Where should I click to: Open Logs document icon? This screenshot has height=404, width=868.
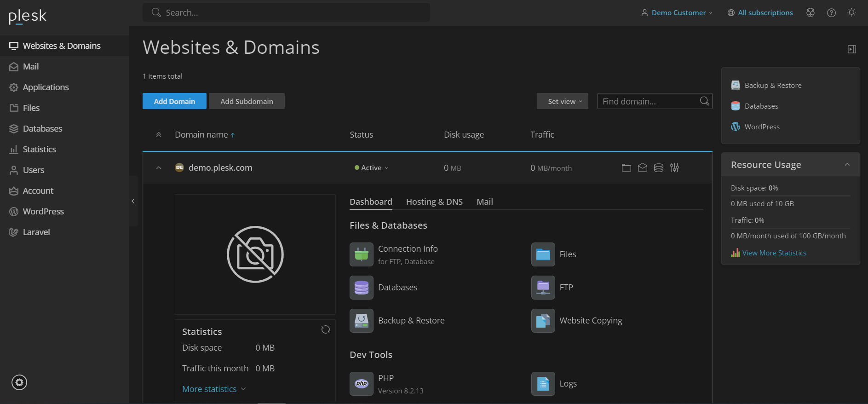tap(543, 384)
